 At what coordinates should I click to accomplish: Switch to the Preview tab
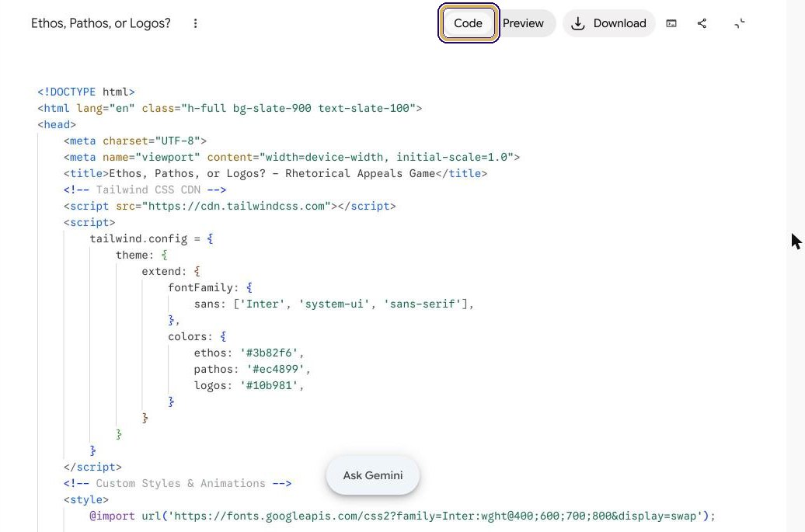pyautogui.click(x=523, y=23)
